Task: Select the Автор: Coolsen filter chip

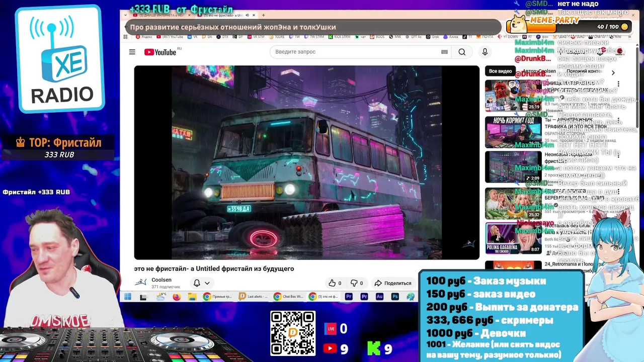Action: [539, 71]
